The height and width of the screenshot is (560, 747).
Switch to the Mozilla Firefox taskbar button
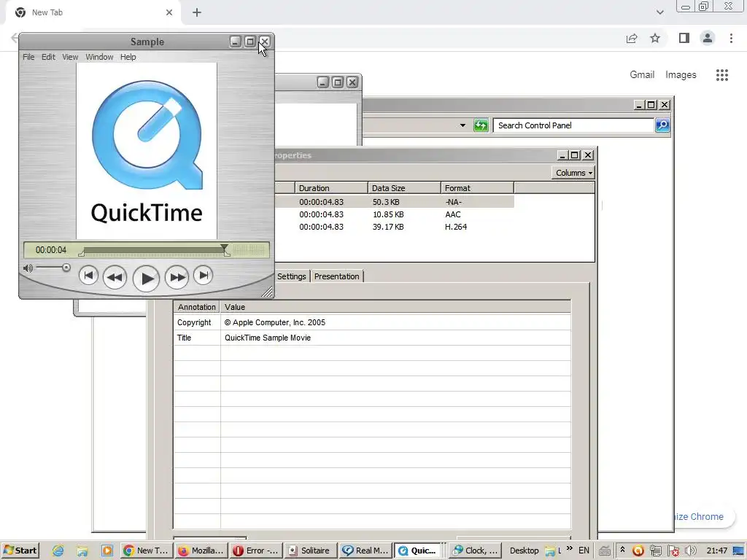tap(201, 551)
